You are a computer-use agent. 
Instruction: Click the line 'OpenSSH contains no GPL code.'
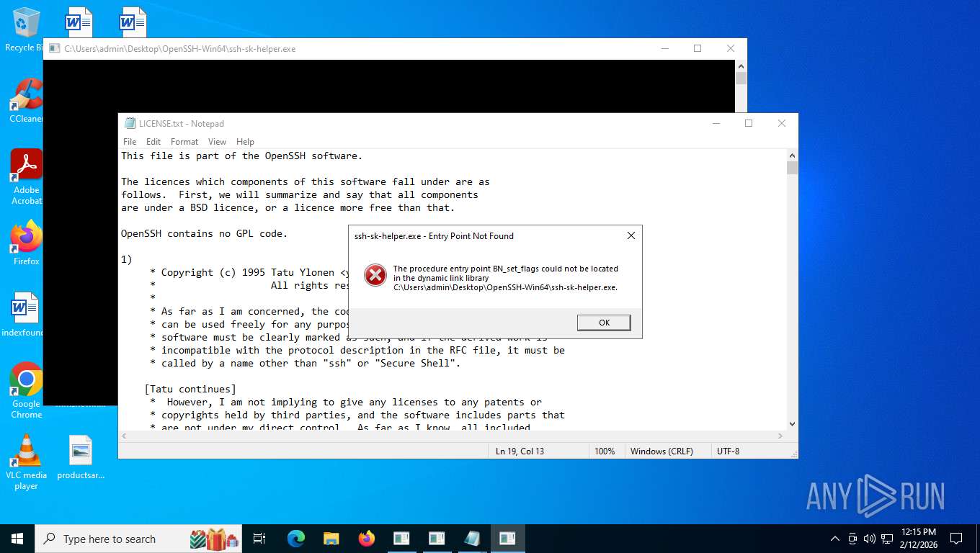pos(205,233)
